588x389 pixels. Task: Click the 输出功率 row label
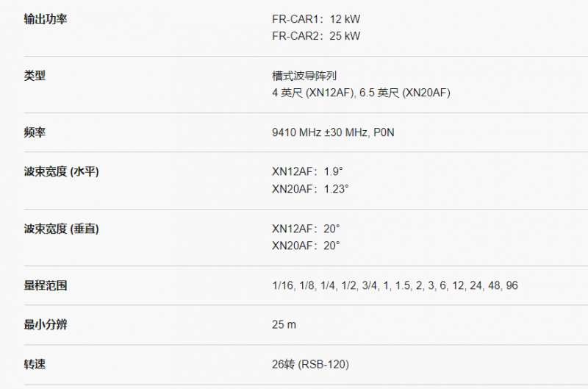tap(46, 19)
